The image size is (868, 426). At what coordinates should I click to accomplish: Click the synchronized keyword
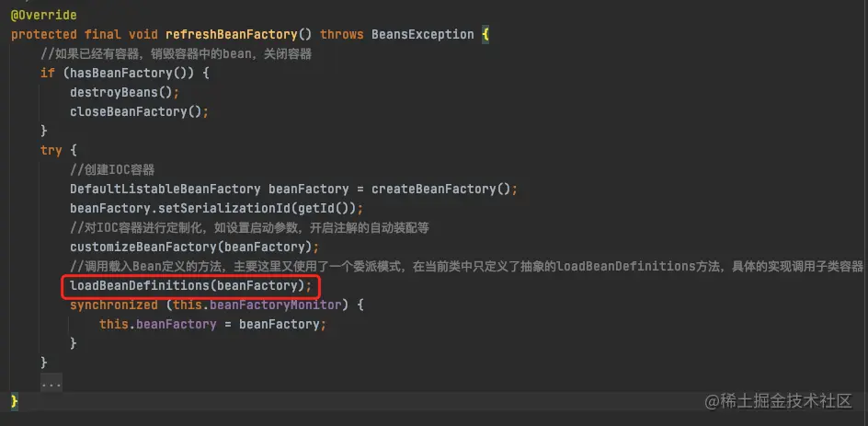click(x=113, y=305)
